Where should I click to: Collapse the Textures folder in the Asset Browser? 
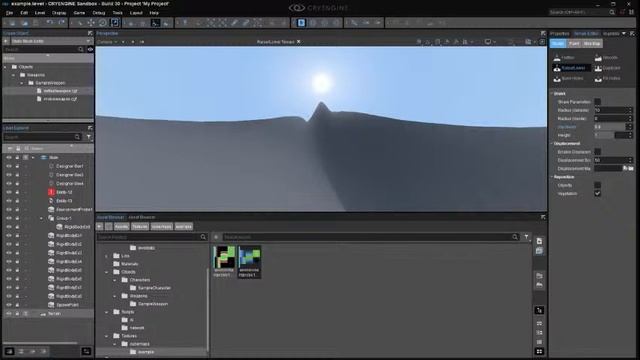tap(107, 336)
